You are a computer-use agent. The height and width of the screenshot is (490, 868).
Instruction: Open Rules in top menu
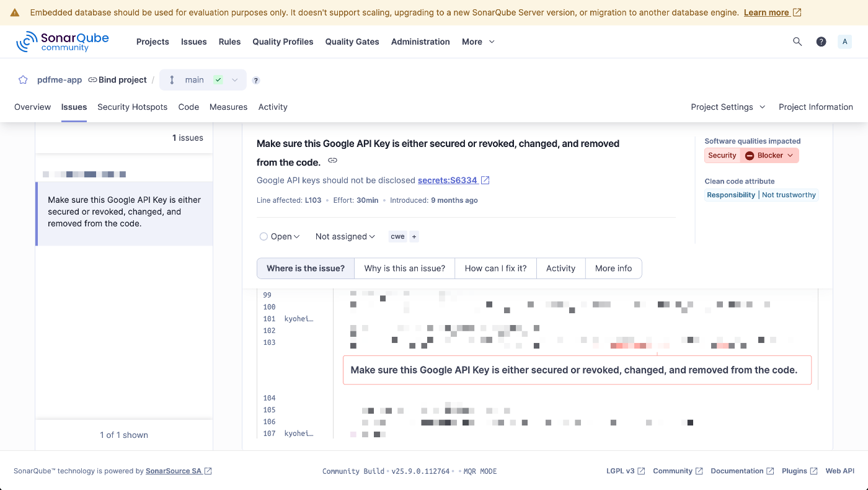pyautogui.click(x=229, y=42)
